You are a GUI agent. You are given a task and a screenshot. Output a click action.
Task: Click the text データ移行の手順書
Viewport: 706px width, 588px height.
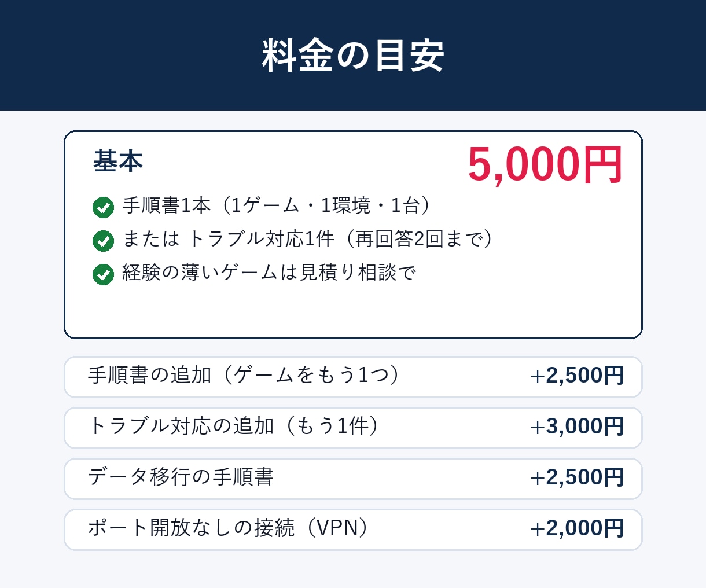click(x=181, y=477)
